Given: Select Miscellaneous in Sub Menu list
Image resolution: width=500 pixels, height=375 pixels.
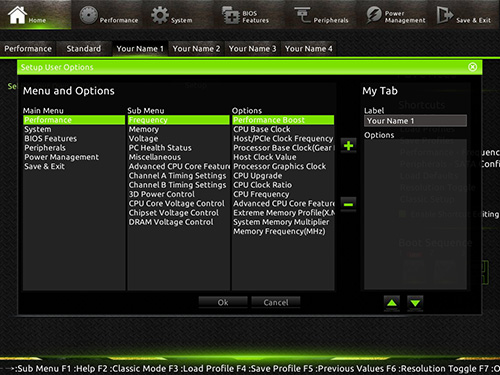Looking at the screenshot, I should [x=179, y=157].
